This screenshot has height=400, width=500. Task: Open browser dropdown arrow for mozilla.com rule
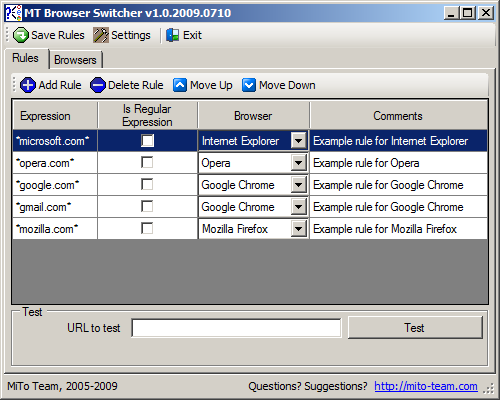pyautogui.click(x=299, y=229)
